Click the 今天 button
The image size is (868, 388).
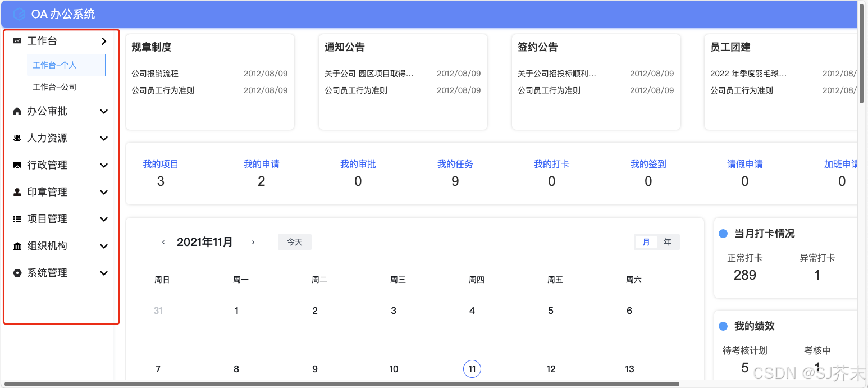tap(295, 242)
